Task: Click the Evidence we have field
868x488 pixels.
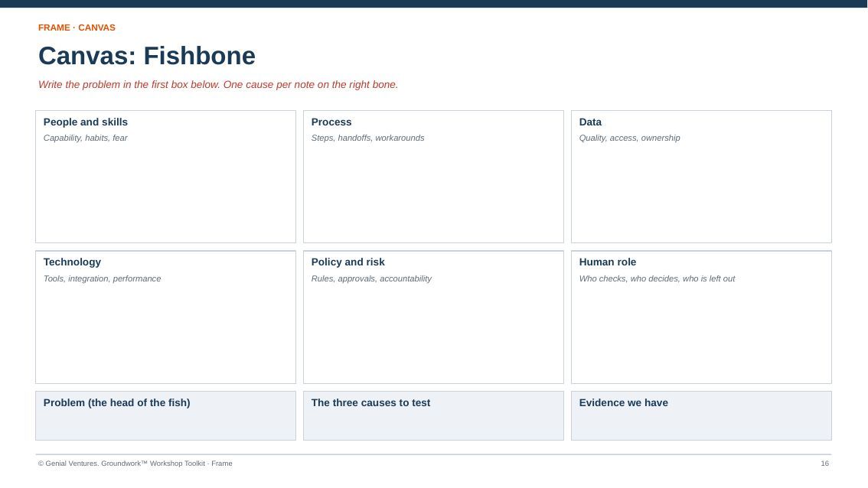Action: (x=701, y=416)
